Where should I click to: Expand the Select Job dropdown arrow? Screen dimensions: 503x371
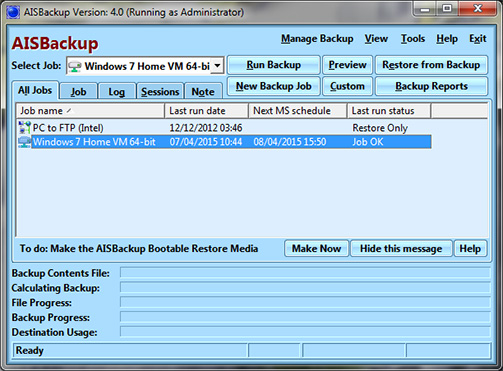coord(217,65)
